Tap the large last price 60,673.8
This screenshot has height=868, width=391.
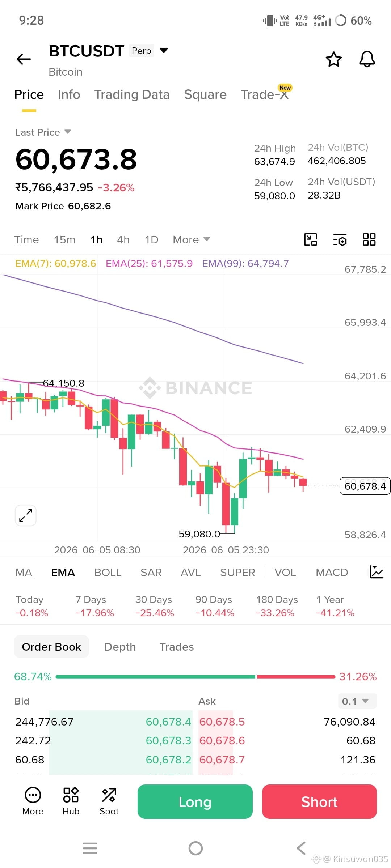(76, 159)
